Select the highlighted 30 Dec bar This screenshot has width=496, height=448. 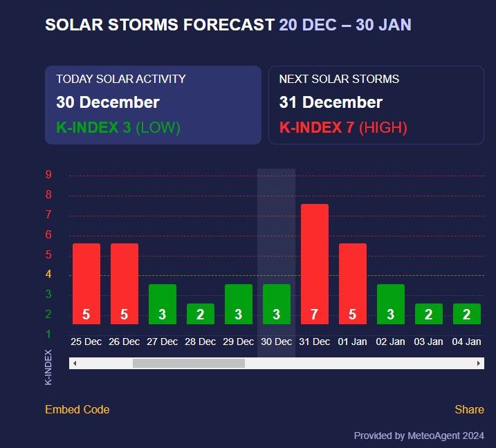(277, 304)
